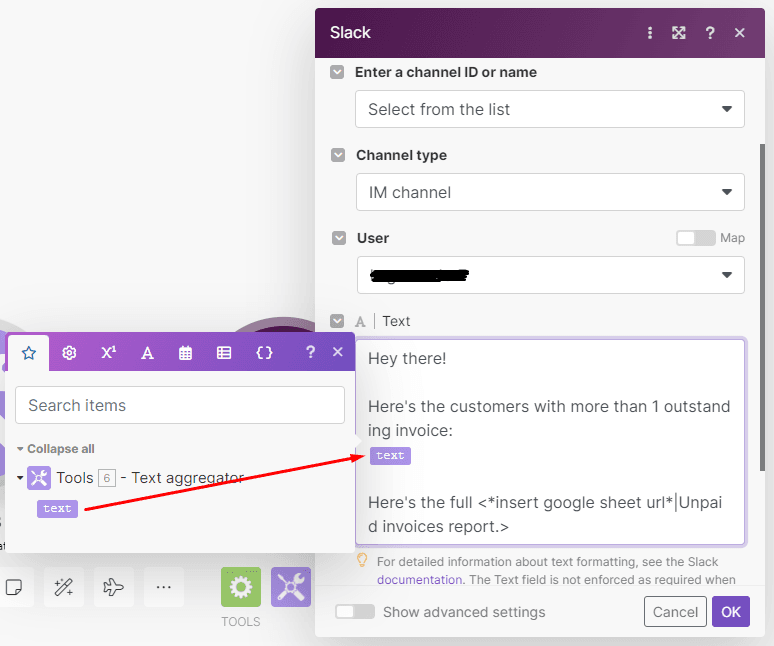
Task: Open the Slack module help question mark
Action: pos(710,33)
